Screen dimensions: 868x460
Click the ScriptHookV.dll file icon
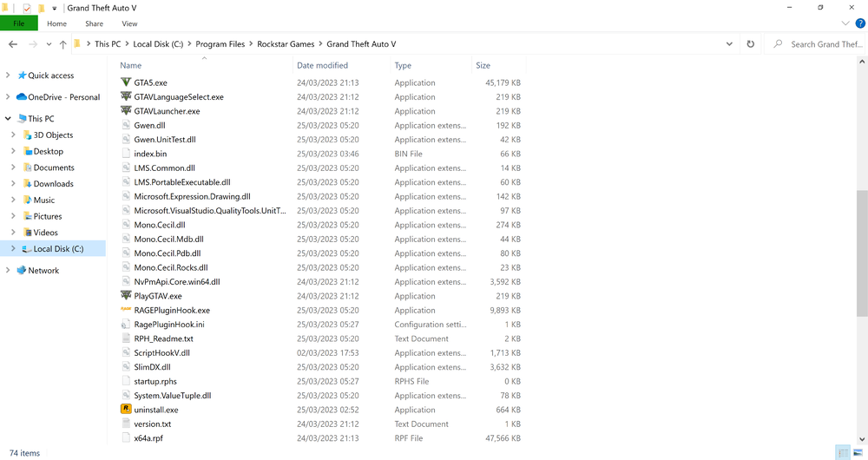(126, 352)
